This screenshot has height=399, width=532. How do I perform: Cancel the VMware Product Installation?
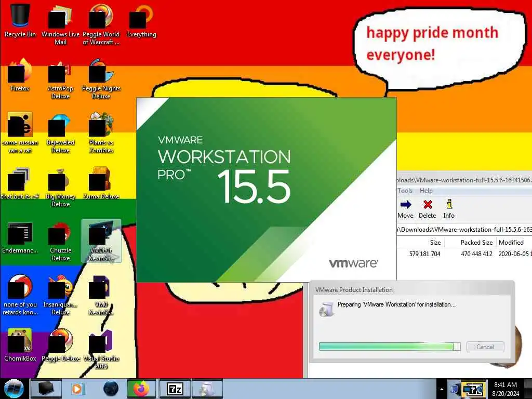(485, 347)
